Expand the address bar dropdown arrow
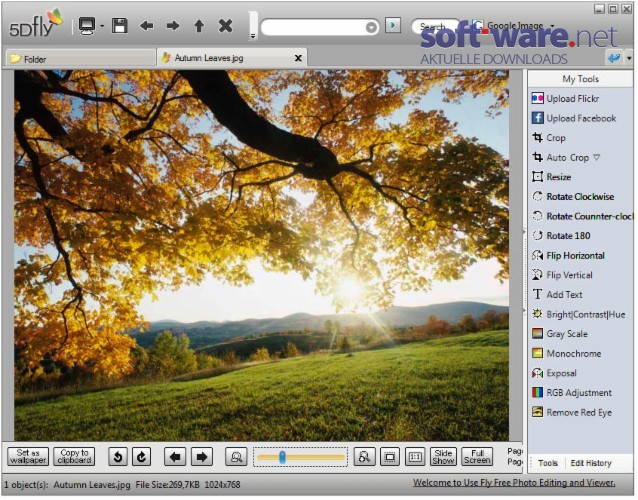 pos(371,27)
